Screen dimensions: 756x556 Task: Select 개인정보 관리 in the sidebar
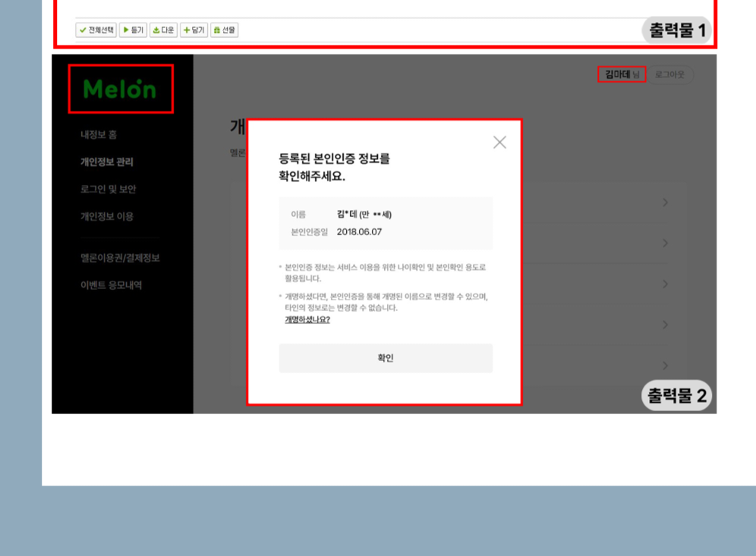coord(107,162)
